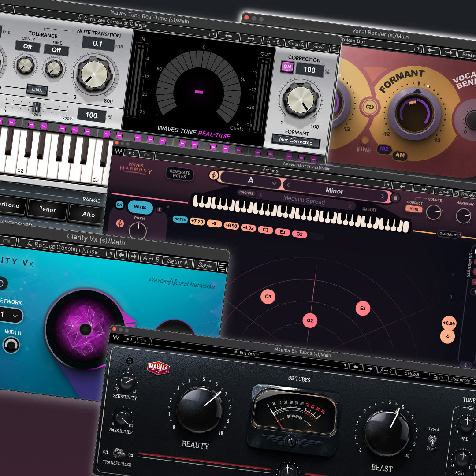The image size is (476, 476).
Task: Click the Hard correct button in Harmony
Action: coord(414,209)
